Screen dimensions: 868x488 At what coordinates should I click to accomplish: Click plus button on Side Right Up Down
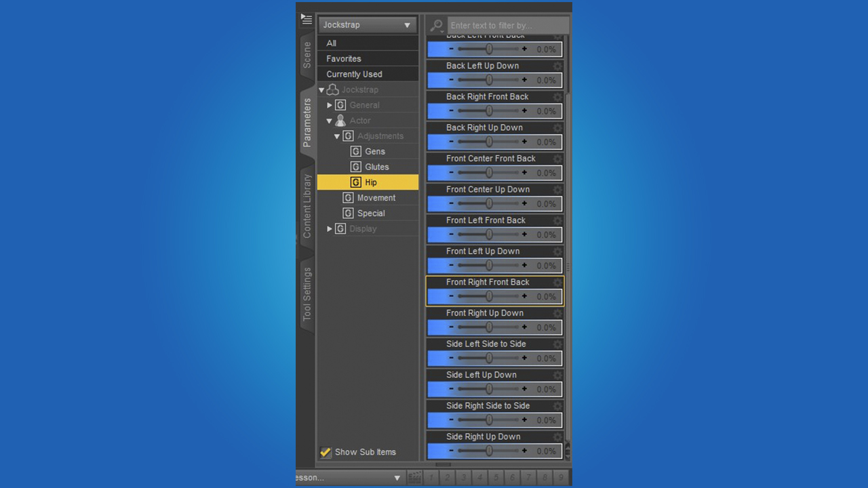pyautogui.click(x=524, y=451)
